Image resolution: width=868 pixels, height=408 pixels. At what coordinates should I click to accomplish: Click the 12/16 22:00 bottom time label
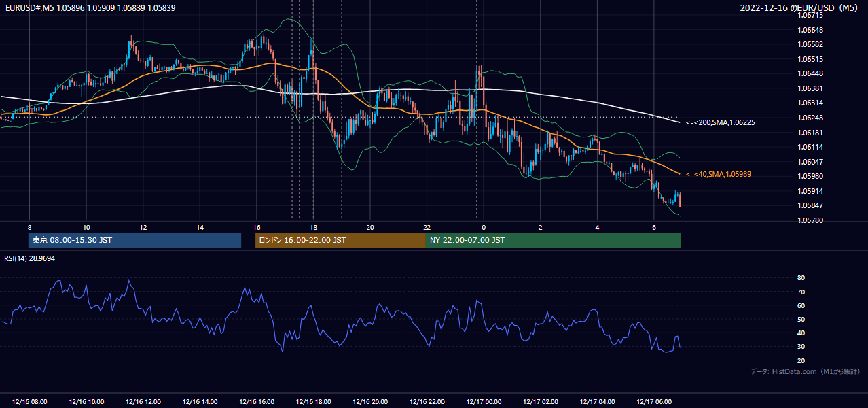427,402
